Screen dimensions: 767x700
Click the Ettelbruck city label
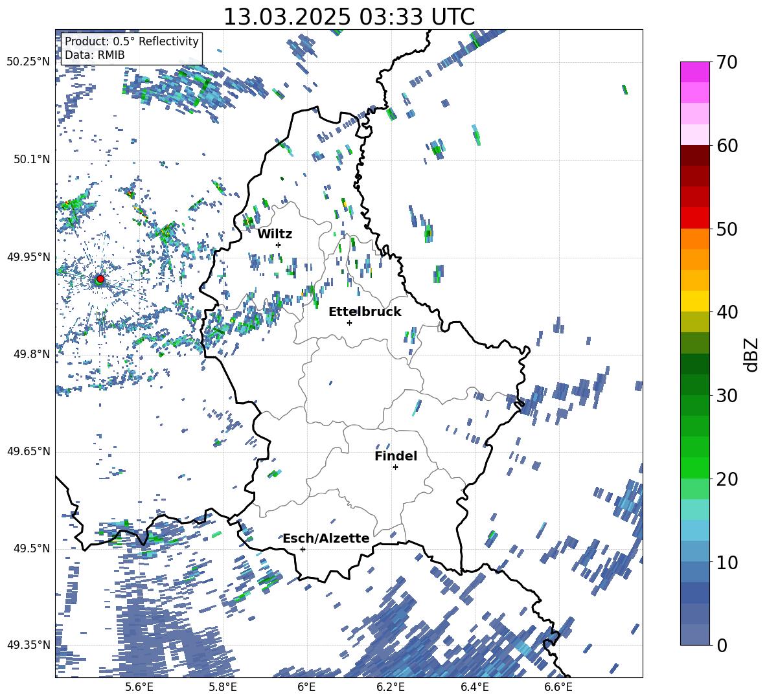pyautogui.click(x=365, y=311)
